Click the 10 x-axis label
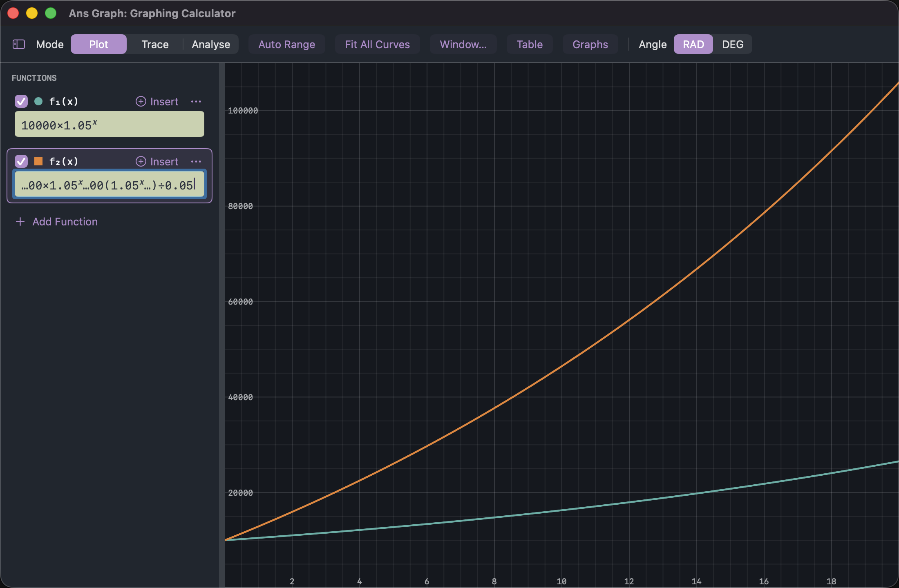The height and width of the screenshot is (588, 899). pyautogui.click(x=561, y=581)
